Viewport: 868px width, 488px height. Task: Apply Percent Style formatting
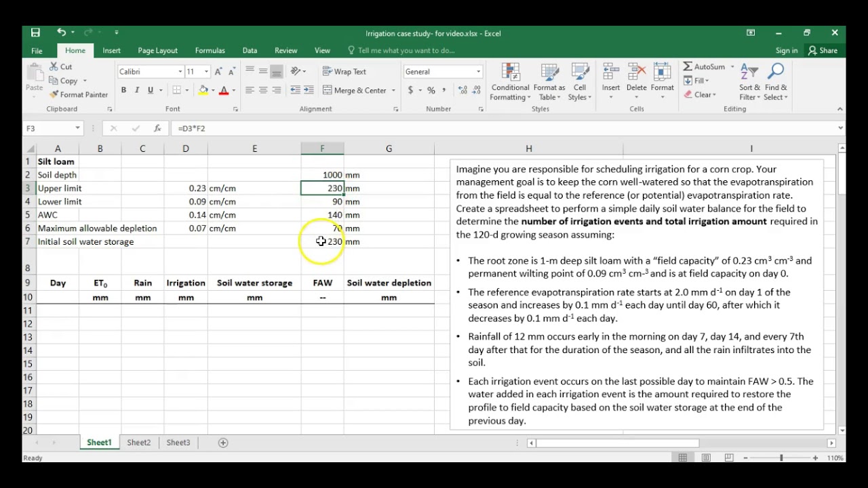431,90
